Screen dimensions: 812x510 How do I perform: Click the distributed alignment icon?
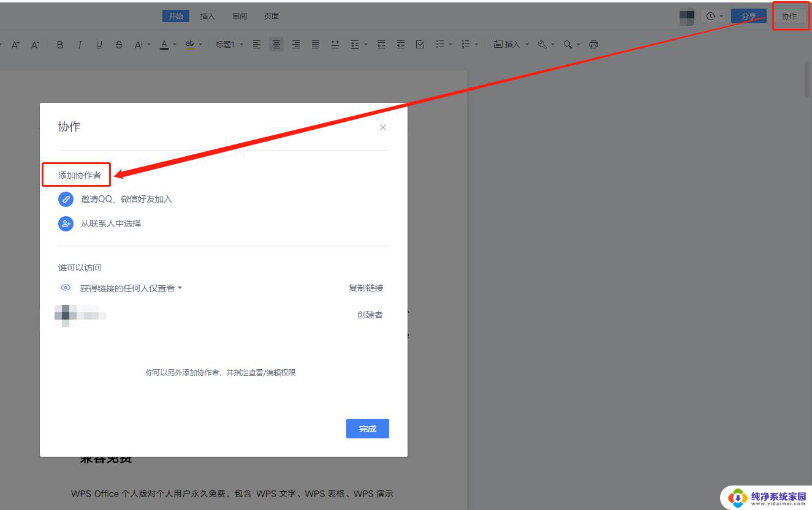(335, 45)
